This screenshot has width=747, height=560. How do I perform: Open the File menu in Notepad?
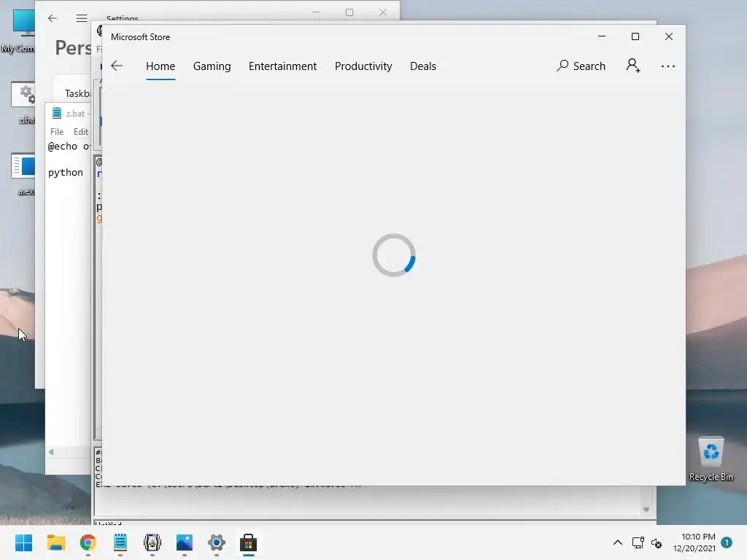(x=57, y=132)
